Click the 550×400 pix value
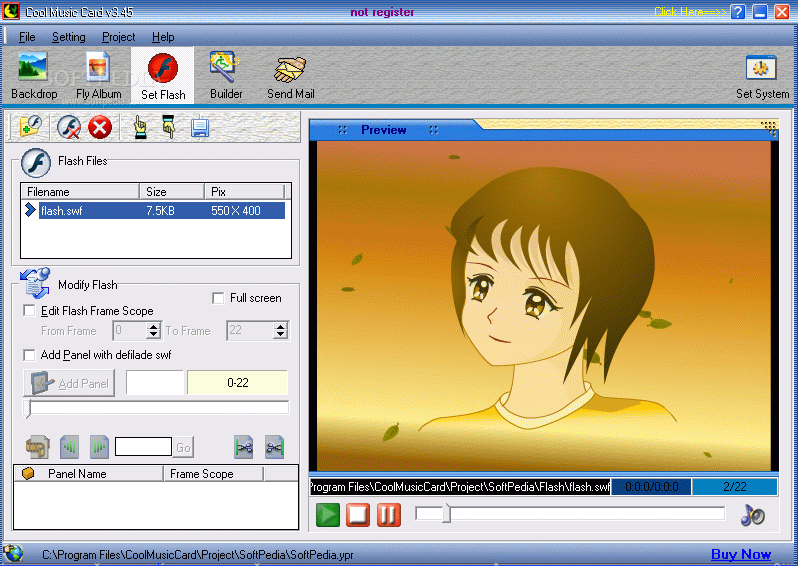This screenshot has width=798, height=566. tap(236, 211)
